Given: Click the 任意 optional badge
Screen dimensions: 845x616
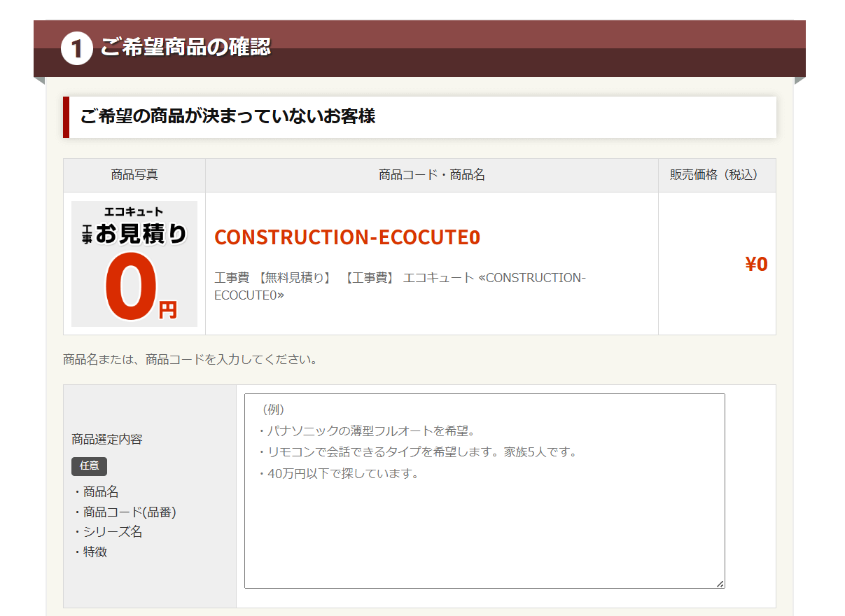Looking at the screenshot, I should point(89,465).
